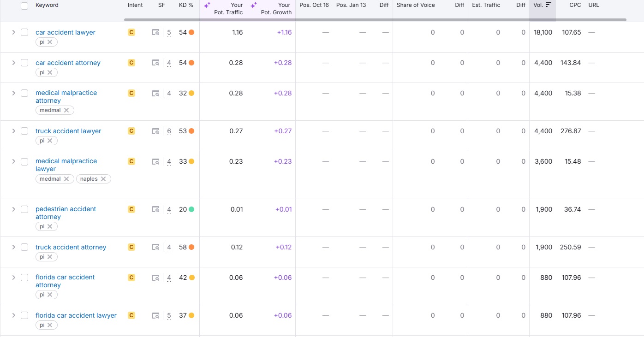Remove pi tag from car accident lawyer
Image resolution: width=644 pixels, height=337 pixels.
click(x=50, y=42)
